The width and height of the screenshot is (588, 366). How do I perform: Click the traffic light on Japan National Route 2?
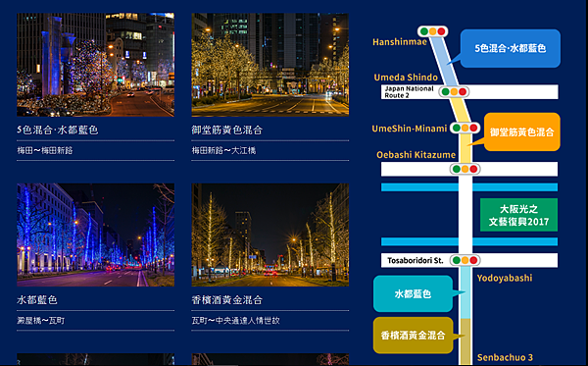pyautogui.click(x=454, y=91)
